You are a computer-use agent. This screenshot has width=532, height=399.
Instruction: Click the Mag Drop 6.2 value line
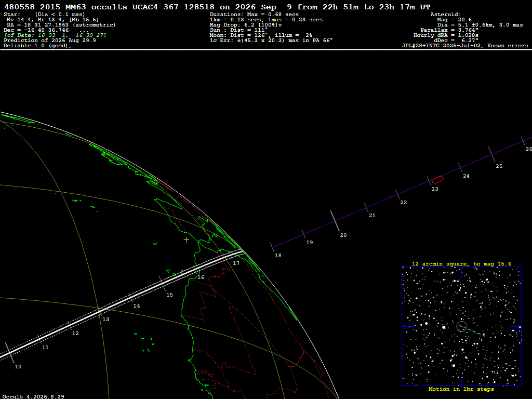click(x=246, y=25)
